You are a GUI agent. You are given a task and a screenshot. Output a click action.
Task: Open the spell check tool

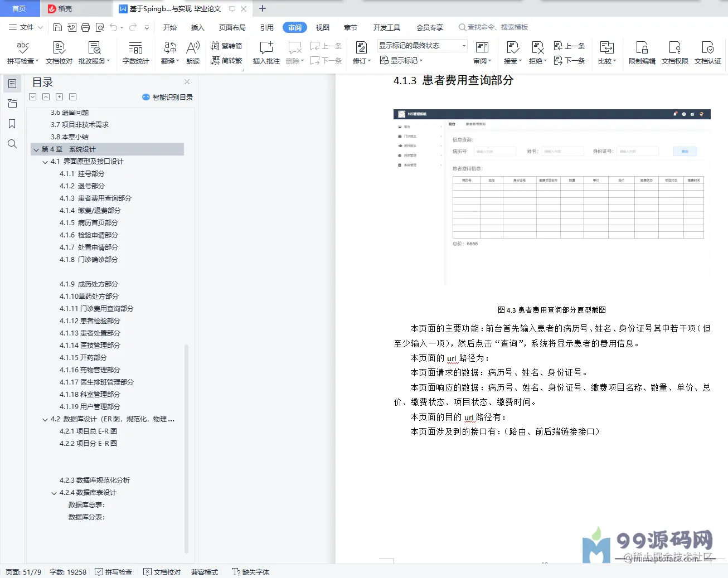coord(22,52)
